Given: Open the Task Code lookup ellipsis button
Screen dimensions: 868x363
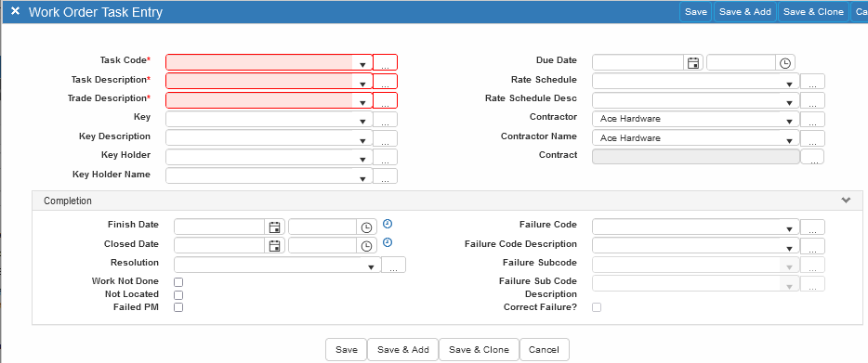Looking at the screenshot, I should point(386,62).
